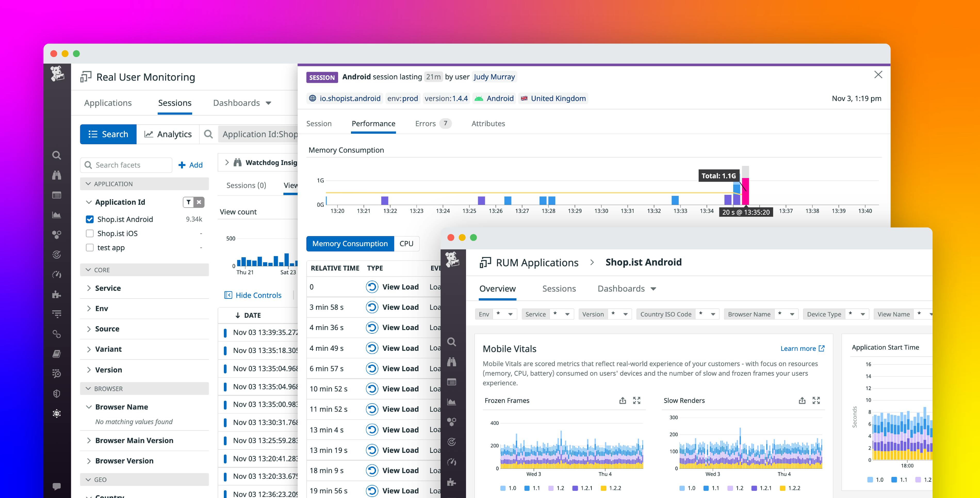Select the Notebooks icon in the sidebar
This screenshot has height=498, width=980.
pyautogui.click(x=57, y=354)
